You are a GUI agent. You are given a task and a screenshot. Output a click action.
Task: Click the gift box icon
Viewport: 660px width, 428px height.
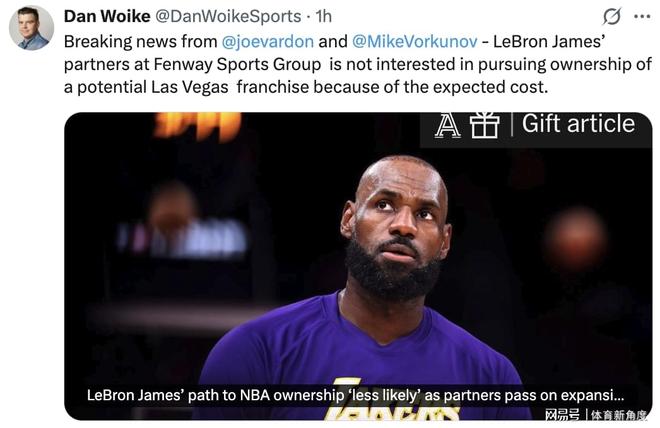pos(484,125)
